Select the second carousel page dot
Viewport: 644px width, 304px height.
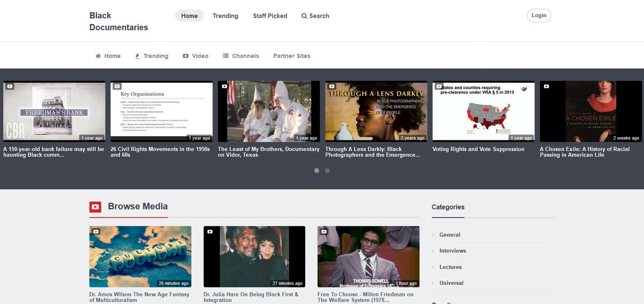(x=327, y=170)
